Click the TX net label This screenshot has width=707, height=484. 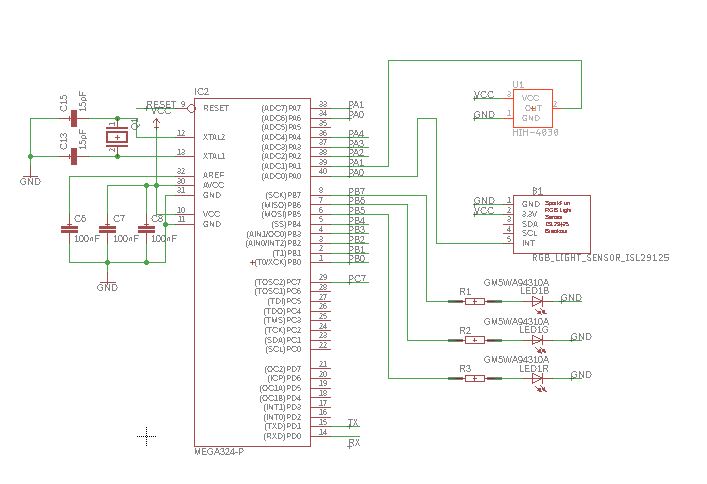pyautogui.click(x=353, y=423)
